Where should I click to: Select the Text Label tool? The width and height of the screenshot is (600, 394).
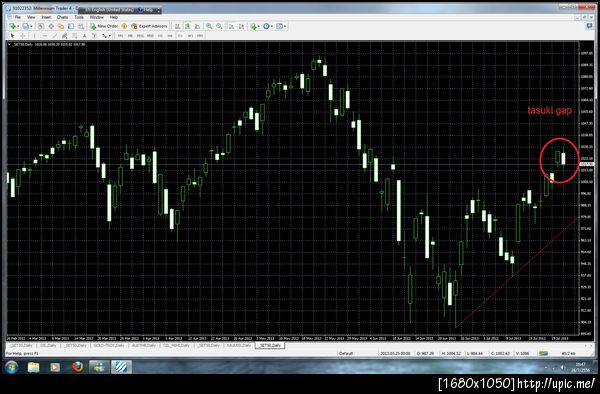tap(94, 36)
